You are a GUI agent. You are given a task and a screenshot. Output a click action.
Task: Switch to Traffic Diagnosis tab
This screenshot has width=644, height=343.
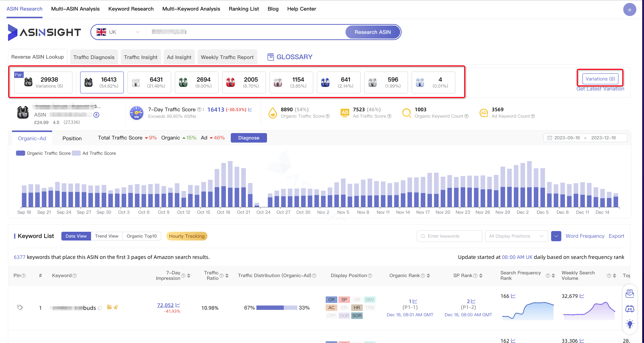click(94, 57)
